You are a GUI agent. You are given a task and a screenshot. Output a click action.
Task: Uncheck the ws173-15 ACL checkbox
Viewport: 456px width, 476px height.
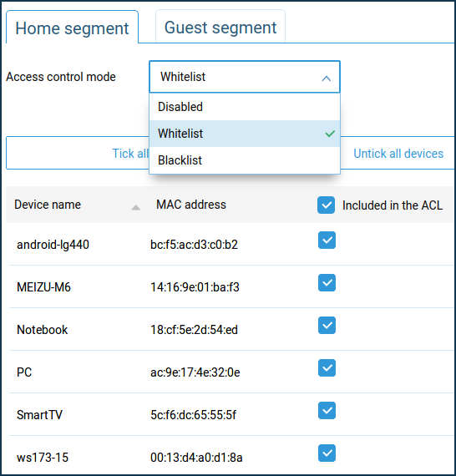click(x=327, y=453)
